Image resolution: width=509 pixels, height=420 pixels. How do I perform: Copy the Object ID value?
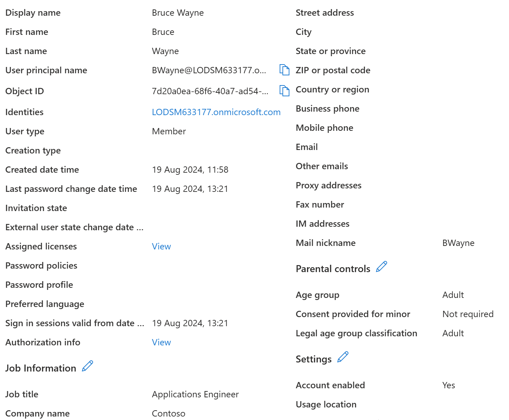coord(284,91)
